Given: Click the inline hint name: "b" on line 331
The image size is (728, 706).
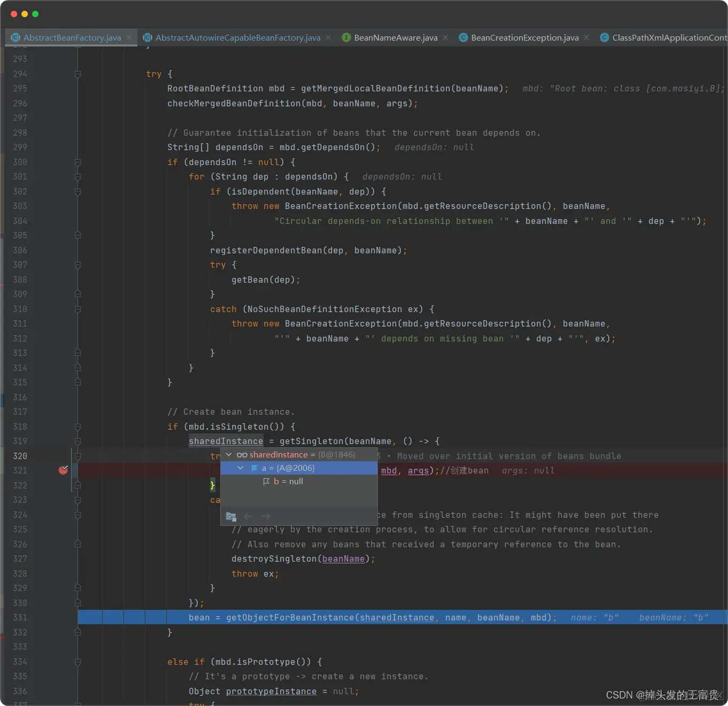Looking at the screenshot, I should 595,617.
